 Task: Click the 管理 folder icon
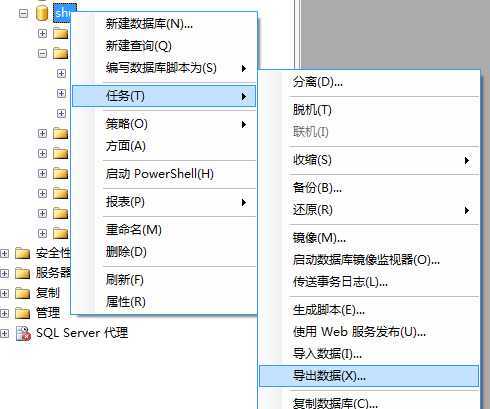coord(22,313)
